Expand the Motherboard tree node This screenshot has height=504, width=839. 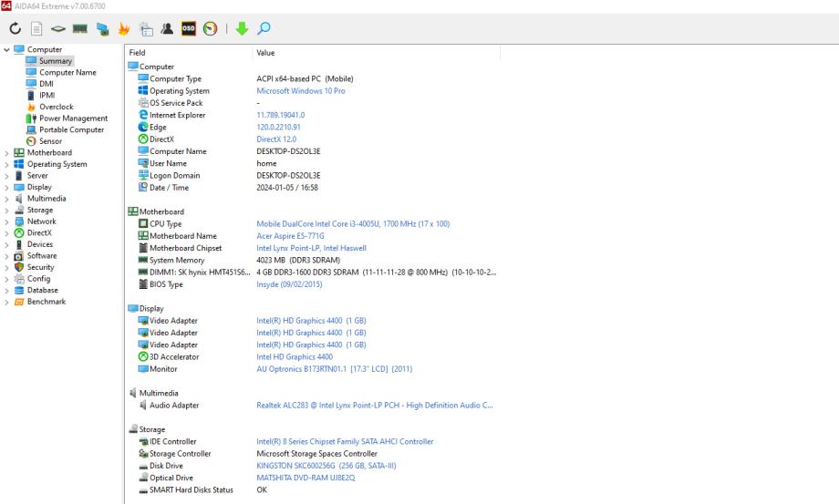(6, 153)
